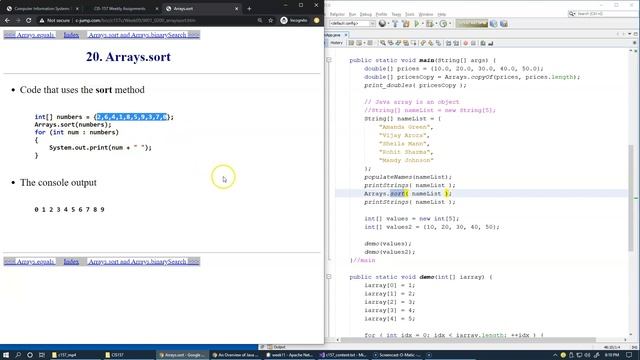Click the NetBeans Build Project hammer icon
The image size is (640, 360).
395,24
